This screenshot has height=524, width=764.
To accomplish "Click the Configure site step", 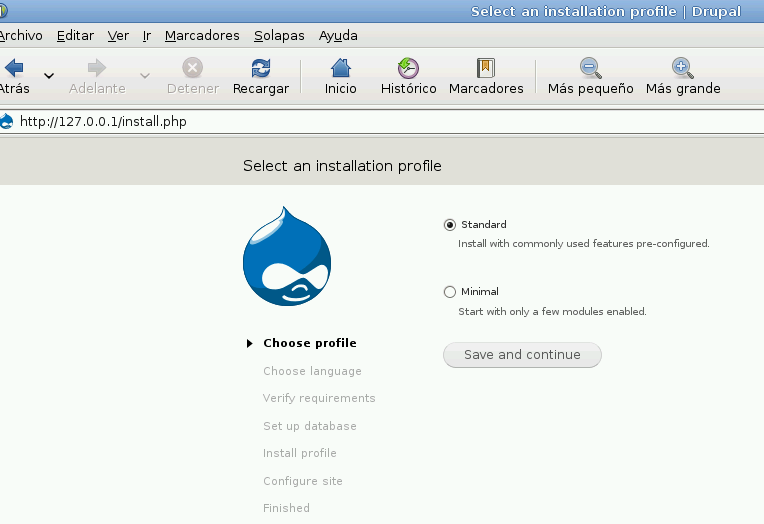I will point(303,481).
